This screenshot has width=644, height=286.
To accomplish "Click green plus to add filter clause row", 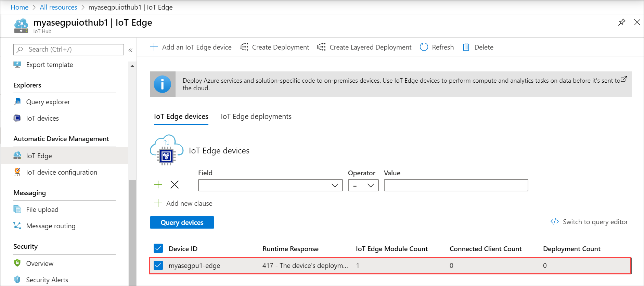I will pos(158,185).
